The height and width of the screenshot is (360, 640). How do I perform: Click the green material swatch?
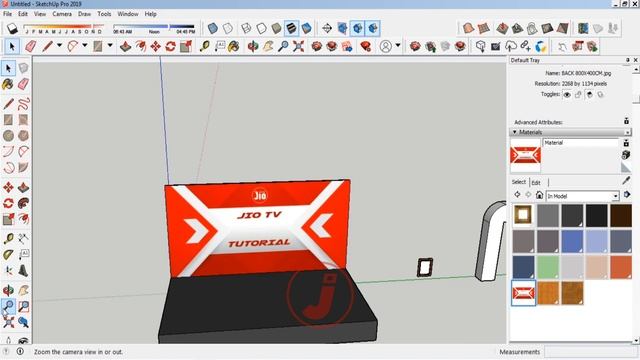548,267
